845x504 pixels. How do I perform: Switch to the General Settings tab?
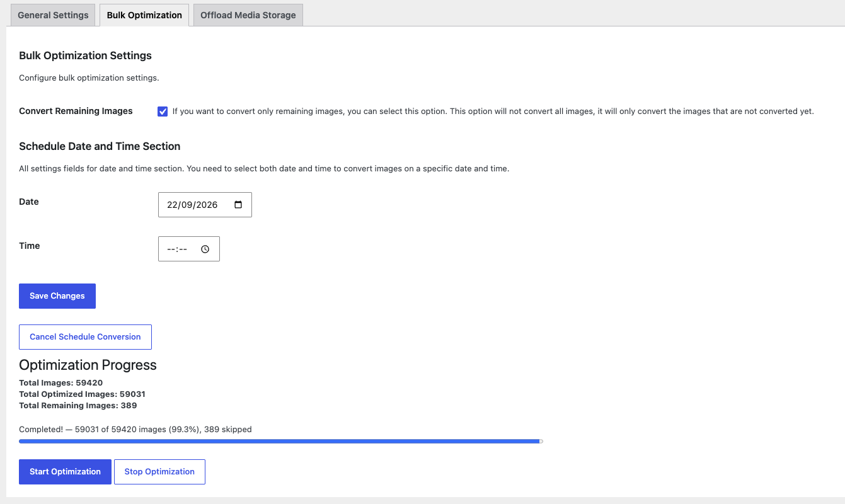coord(53,15)
